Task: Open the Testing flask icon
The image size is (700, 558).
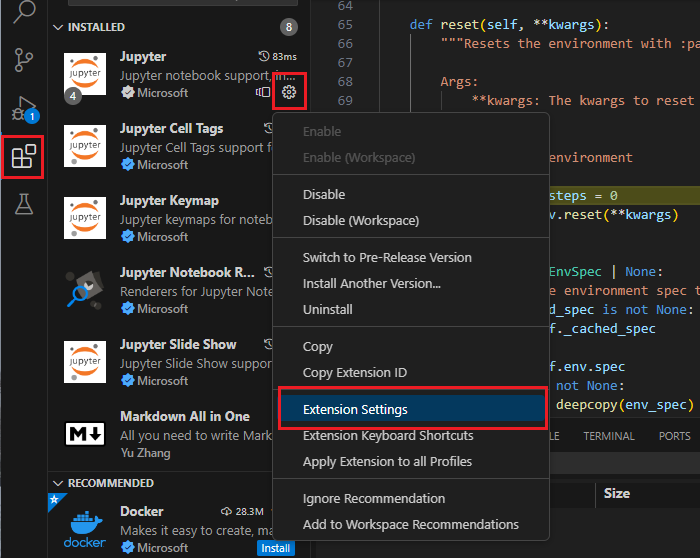Action: (24, 204)
